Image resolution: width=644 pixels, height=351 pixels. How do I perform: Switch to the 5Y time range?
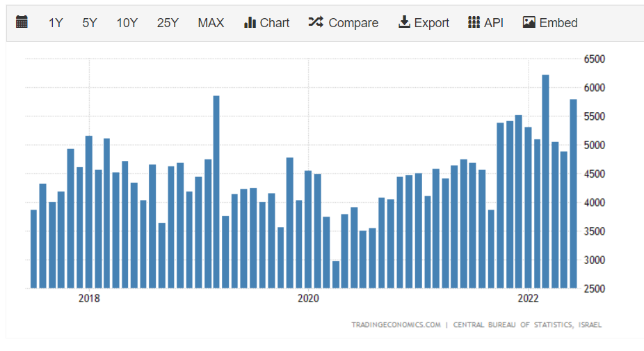click(x=90, y=23)
